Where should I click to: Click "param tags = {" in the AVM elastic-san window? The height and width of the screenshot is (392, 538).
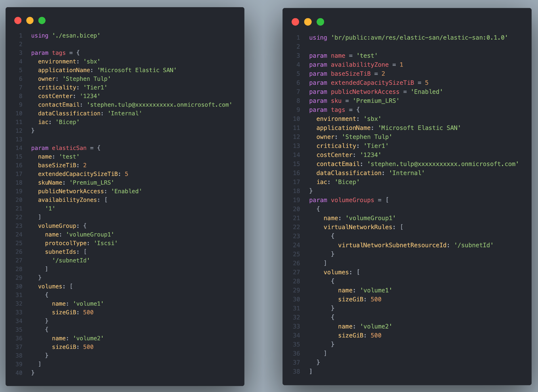coord(334,110)
